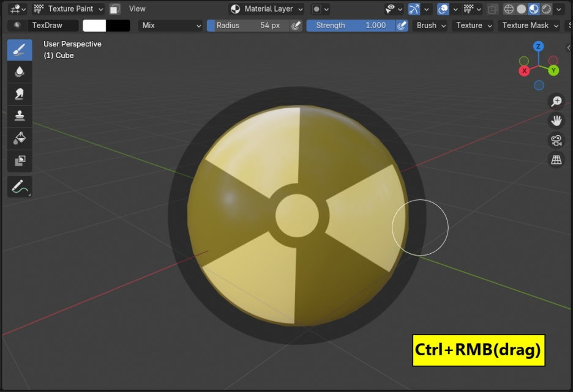The width and height of the screenshot is (573, 392).
Task: Click the paint mask face selection icon
Action: (114, 9)
